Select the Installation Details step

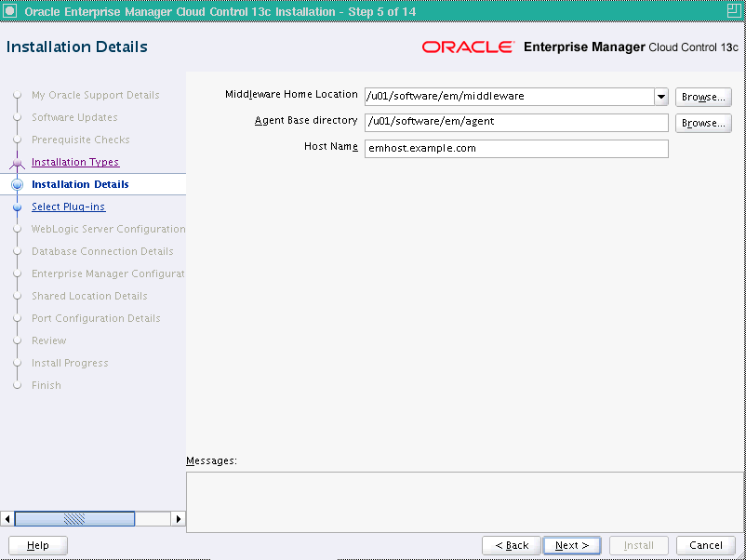(x=80, y=184)
